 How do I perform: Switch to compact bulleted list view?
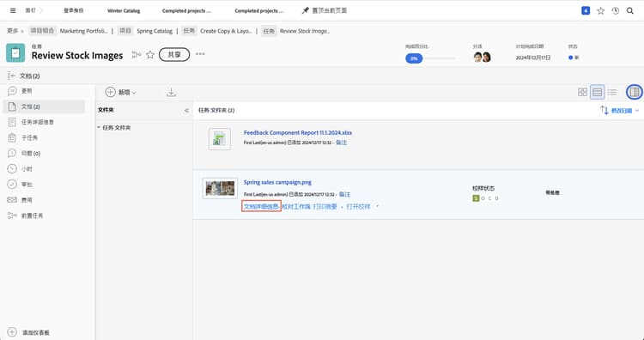click(x=612, y=92)
